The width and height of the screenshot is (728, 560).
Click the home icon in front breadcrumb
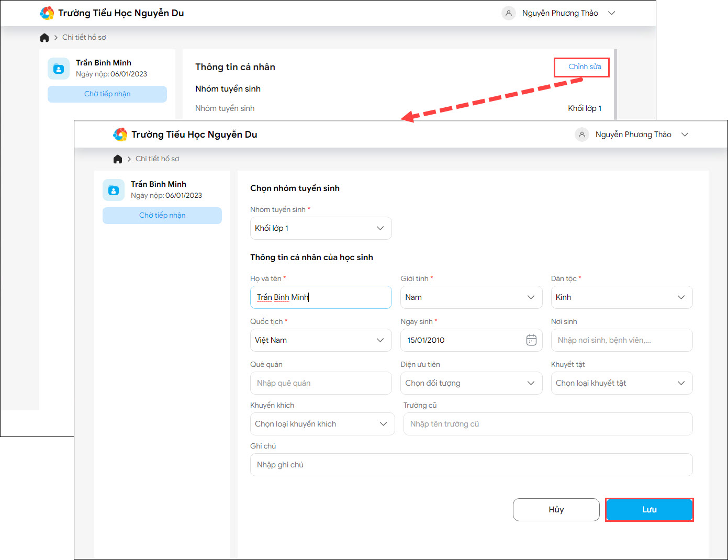tap(118, 159)
